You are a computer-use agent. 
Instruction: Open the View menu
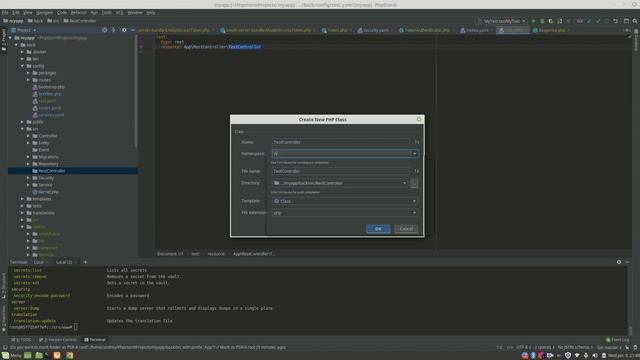click(x=27, y=13)
